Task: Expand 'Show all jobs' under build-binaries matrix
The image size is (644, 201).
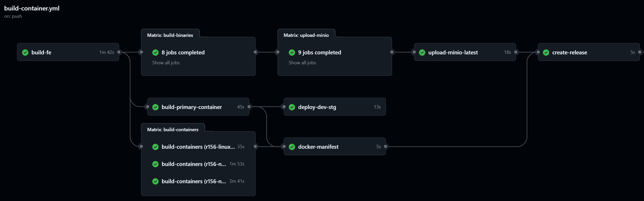Action: click(x=166, y=63)
